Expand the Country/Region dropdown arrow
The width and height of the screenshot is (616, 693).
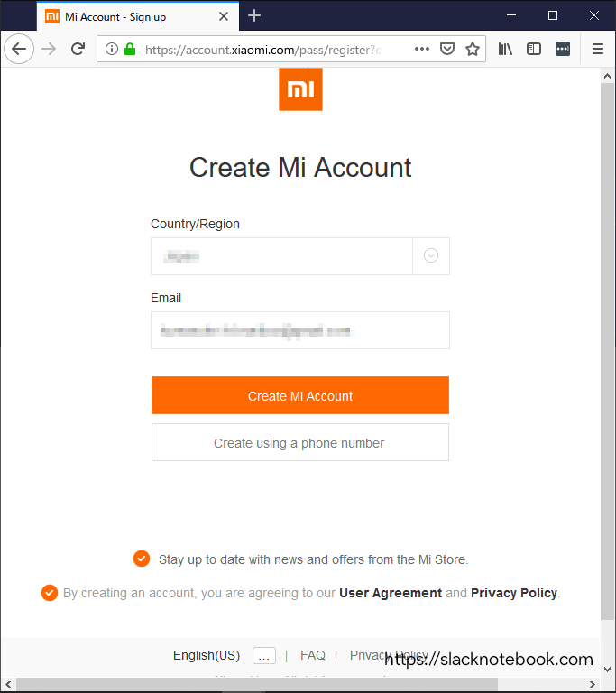pos(431,256)
